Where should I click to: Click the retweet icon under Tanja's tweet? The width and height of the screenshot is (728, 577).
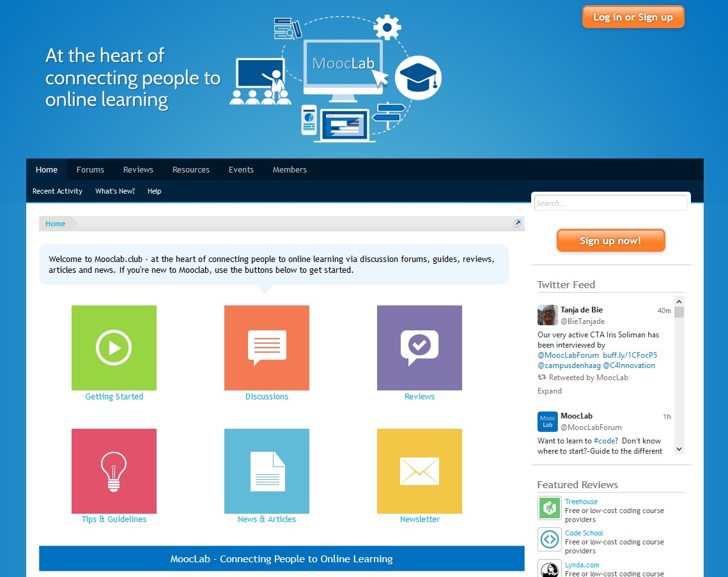[x=542, y=378]
